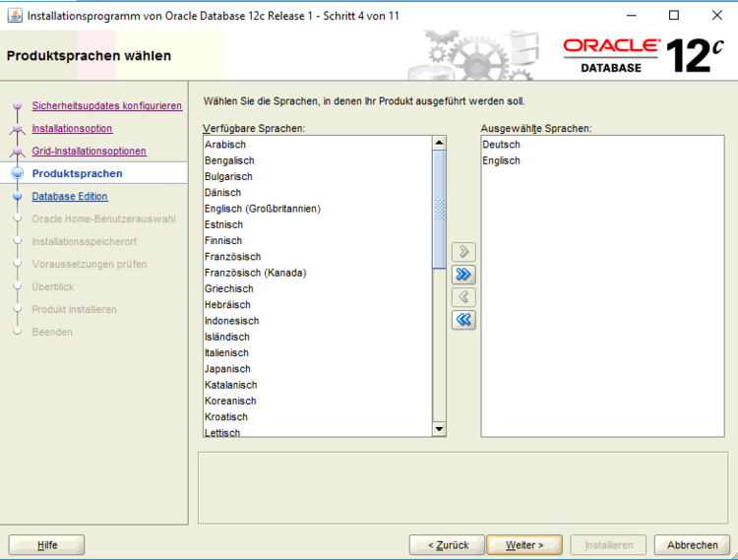Viewport: 738px width, 560px height.
Task: Select Bengalisch in available languages
Action: click(318, 160)
